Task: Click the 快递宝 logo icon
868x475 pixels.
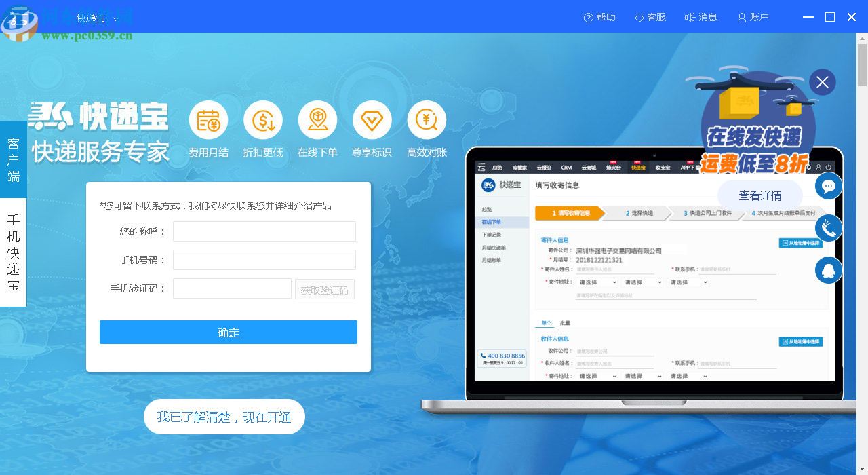Action: tap(51, 116)
